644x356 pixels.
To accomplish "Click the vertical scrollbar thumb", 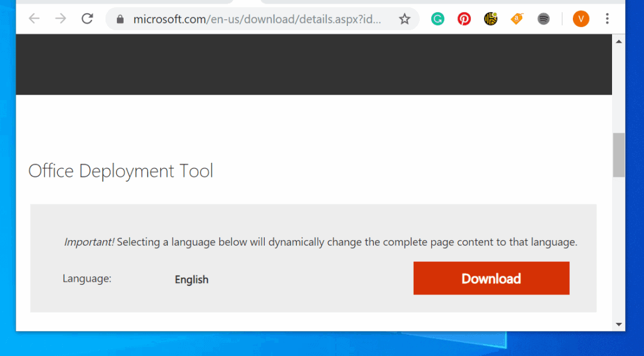I will pyautogui.click(x=619, y=154).
